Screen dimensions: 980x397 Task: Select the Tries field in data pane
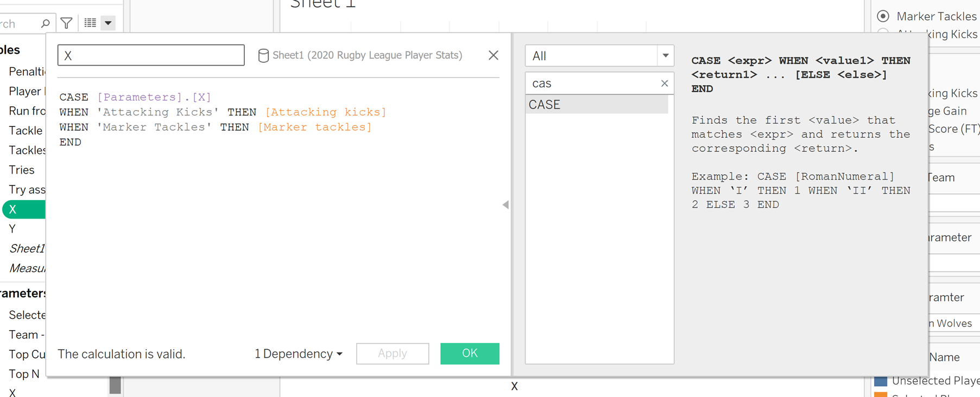click(22, 170)
